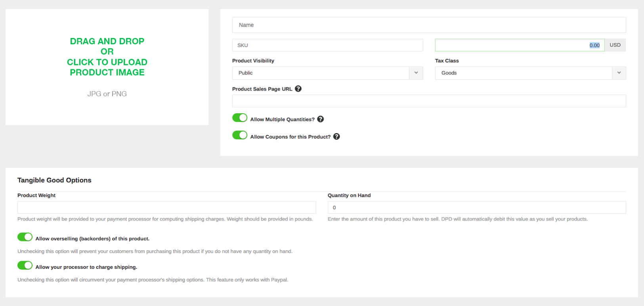
Task: Click the product image upload area
Action: point(107,67)
